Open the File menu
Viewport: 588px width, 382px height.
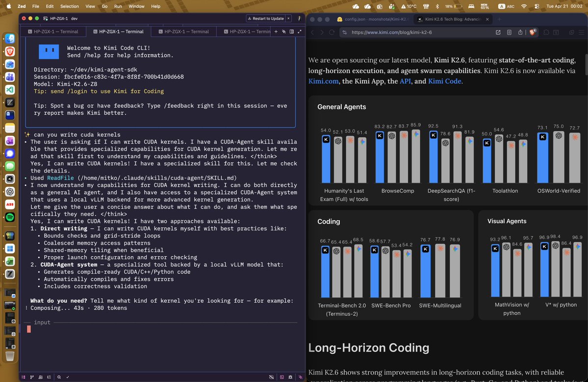coord(36,6)
